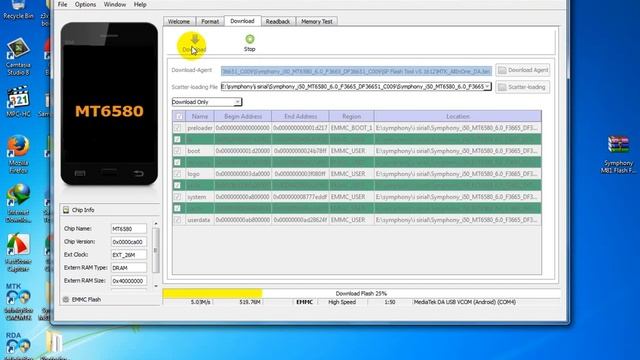The image size is (640, 360).
Task: Open the Window menu
Action: tap(115, 4)
